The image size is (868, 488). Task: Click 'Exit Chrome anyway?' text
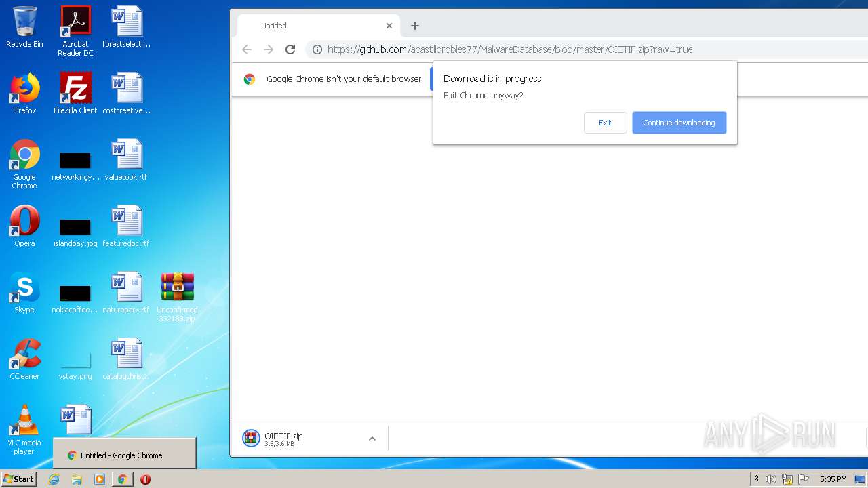pos(483,96)
